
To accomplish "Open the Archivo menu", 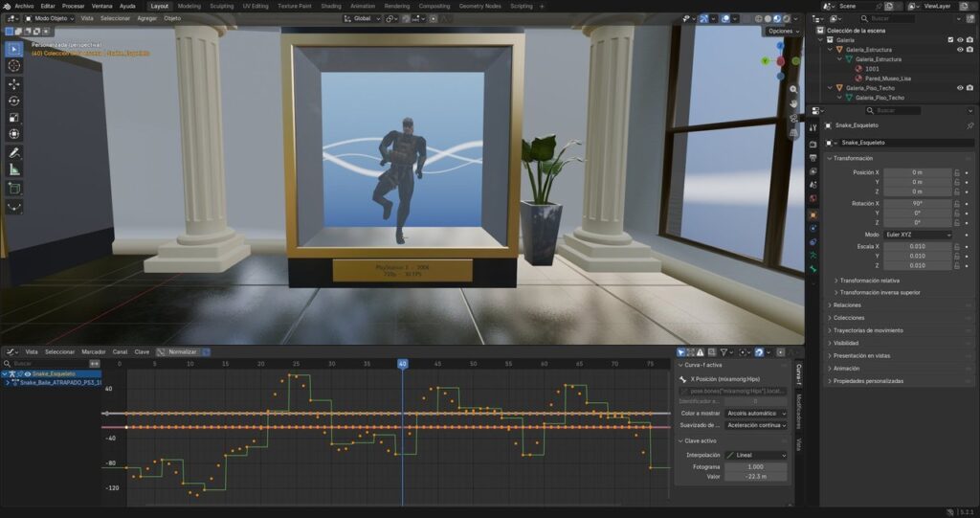I will click(x=24, y=6).
